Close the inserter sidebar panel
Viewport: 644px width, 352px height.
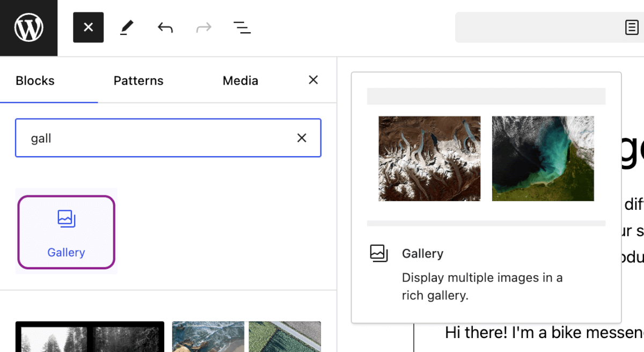pyautogui.click(x=313, y=79)
